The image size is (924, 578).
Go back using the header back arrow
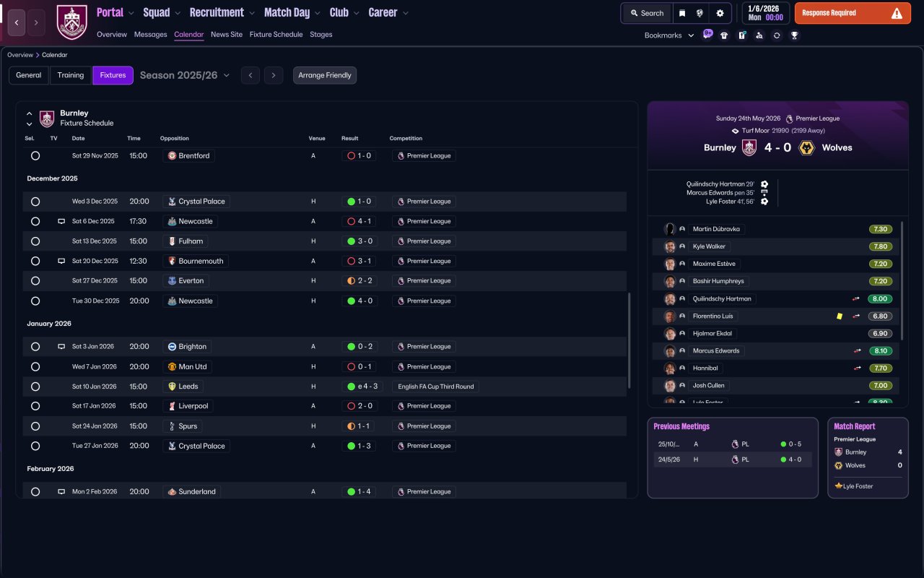click(x=17, y=22)
